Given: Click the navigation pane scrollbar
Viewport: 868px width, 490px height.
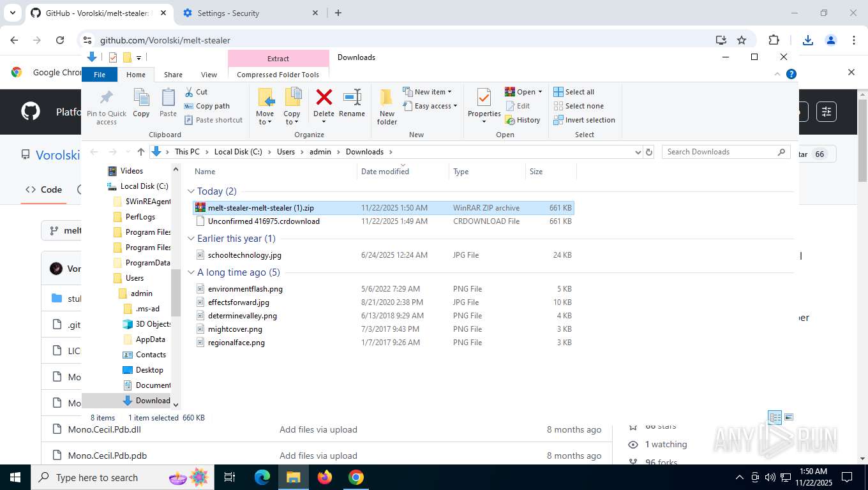Looking at the screenshot, I should click(x=176, y=292).
